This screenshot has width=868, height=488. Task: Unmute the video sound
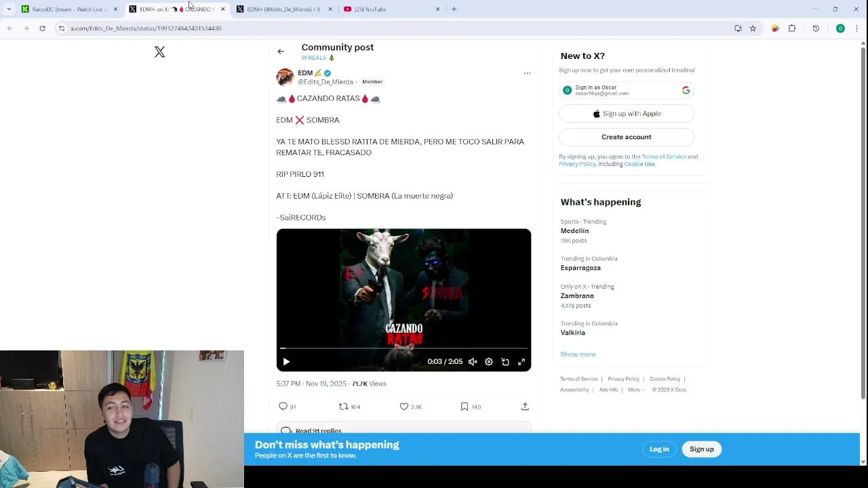point(473,362)
